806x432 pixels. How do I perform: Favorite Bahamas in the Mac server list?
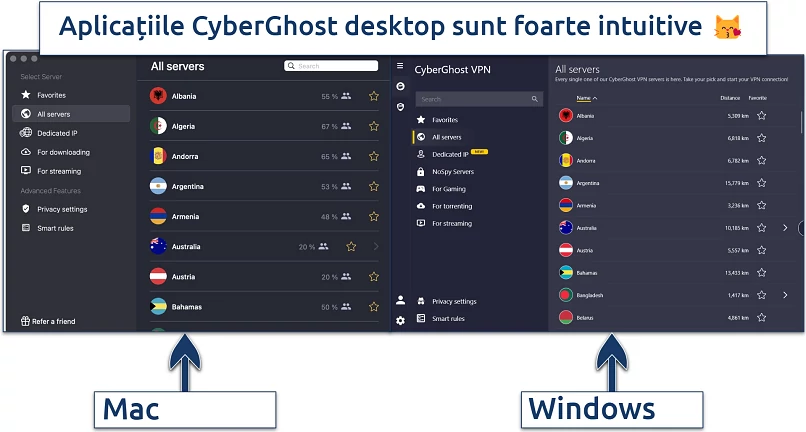[x=374, y=307]
